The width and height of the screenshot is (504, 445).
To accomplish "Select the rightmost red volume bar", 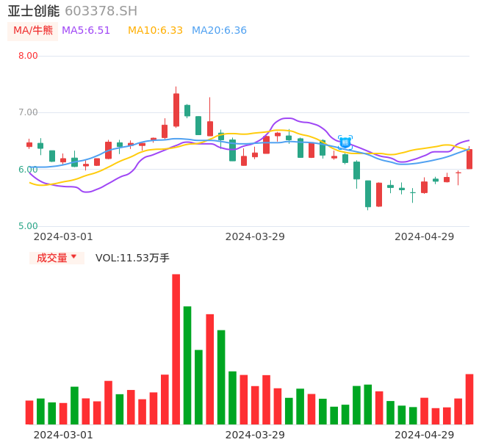I will 469,399.
